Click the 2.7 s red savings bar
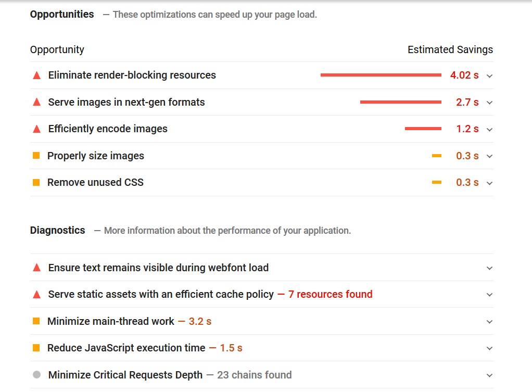Viewport: 532px width, 392px height. (401, 102)
